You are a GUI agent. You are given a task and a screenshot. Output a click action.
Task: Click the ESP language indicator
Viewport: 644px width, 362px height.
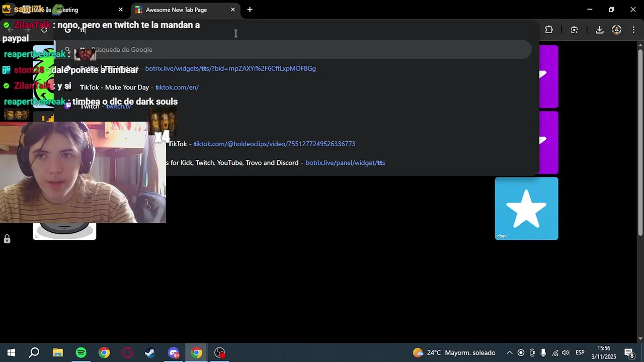tap(580, 353)
